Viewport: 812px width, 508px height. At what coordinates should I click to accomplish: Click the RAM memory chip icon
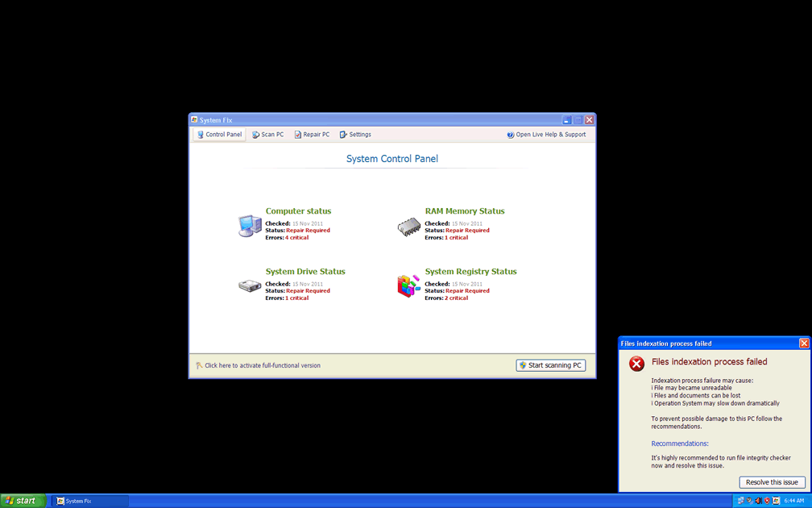[409, 227]
